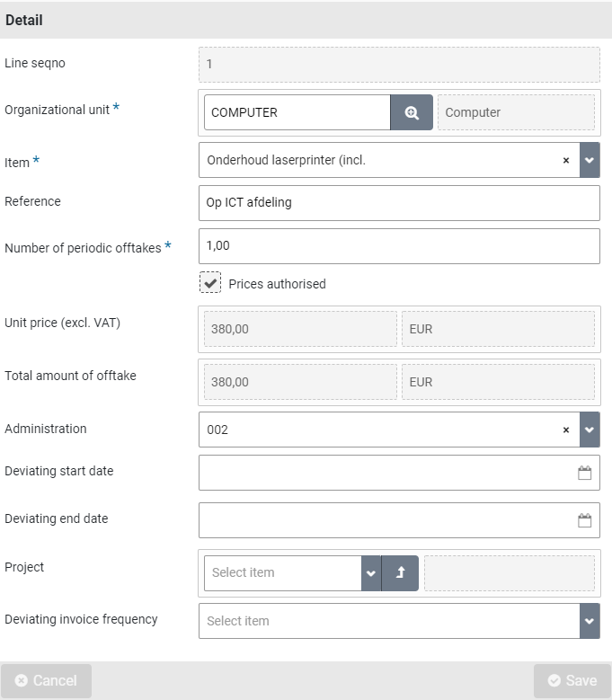The width and height of the screenshot is (612, 700).
Task: Open the Deviating end date calendar
Action: click(584, 520)
